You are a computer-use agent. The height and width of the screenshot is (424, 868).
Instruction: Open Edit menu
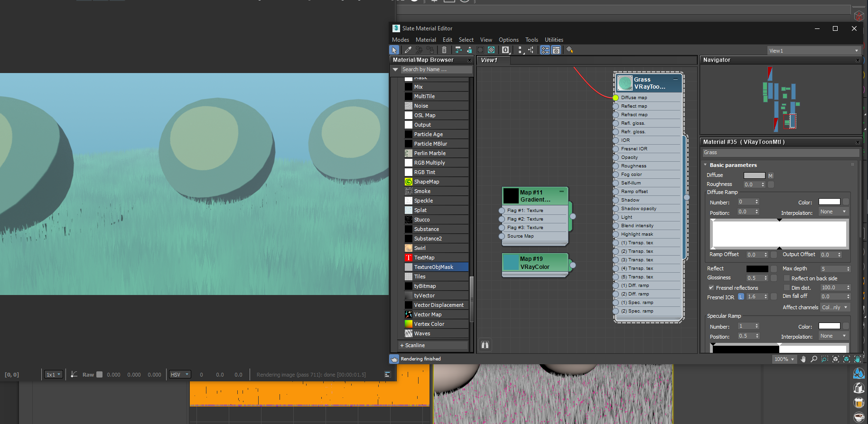coord(448,40)
